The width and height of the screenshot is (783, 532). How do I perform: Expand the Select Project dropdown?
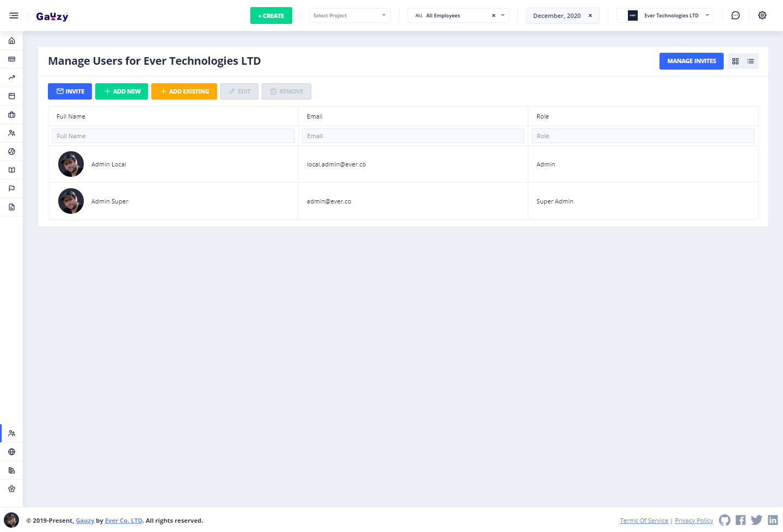point(349,16)
